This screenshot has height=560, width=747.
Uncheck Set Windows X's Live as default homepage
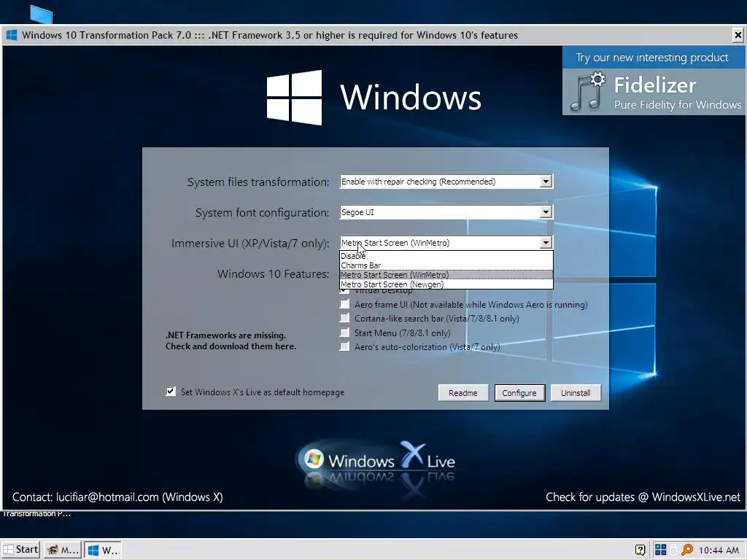point(171,392)
